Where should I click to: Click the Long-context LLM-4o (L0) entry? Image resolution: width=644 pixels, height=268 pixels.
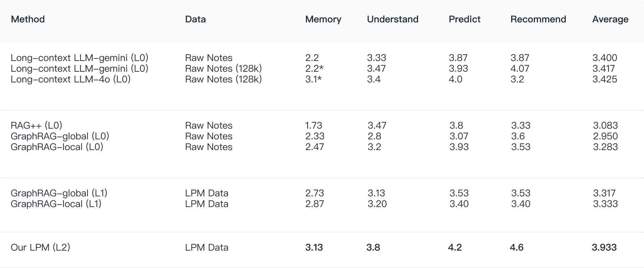(71, 79)
